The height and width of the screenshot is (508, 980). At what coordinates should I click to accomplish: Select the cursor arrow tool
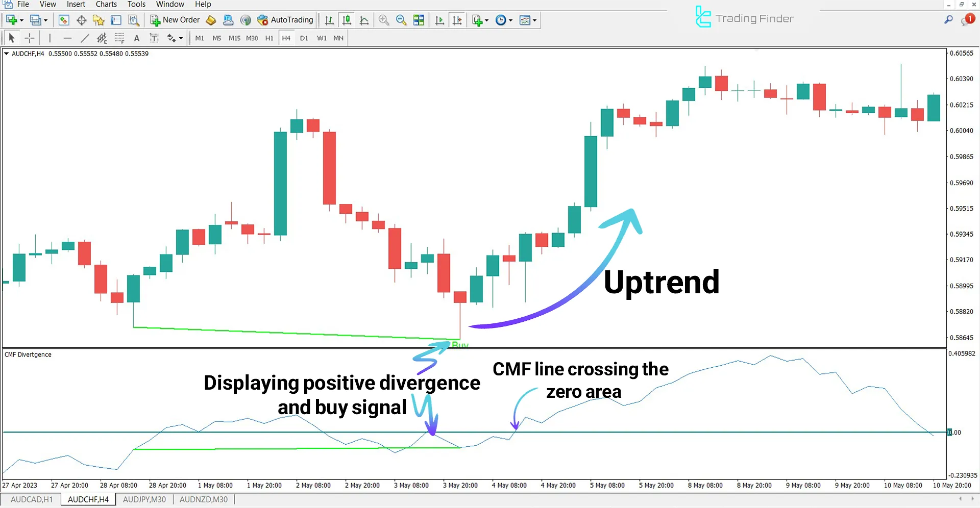coord(12,38)
